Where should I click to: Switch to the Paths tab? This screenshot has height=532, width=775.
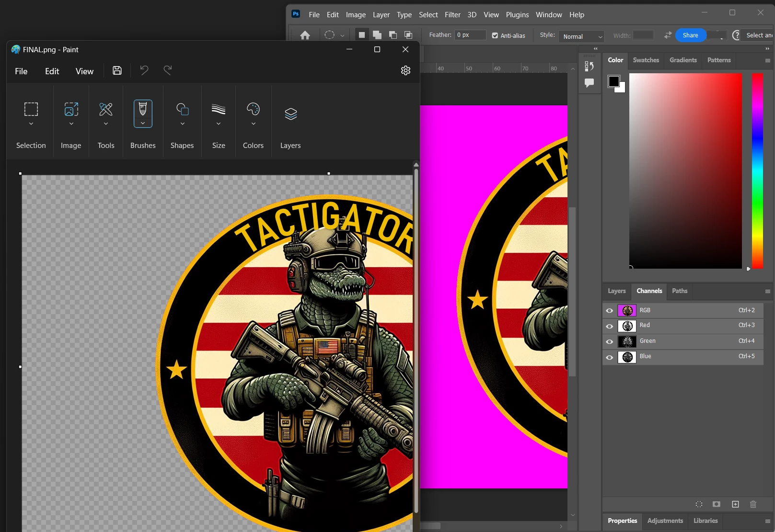pos(679,291)
